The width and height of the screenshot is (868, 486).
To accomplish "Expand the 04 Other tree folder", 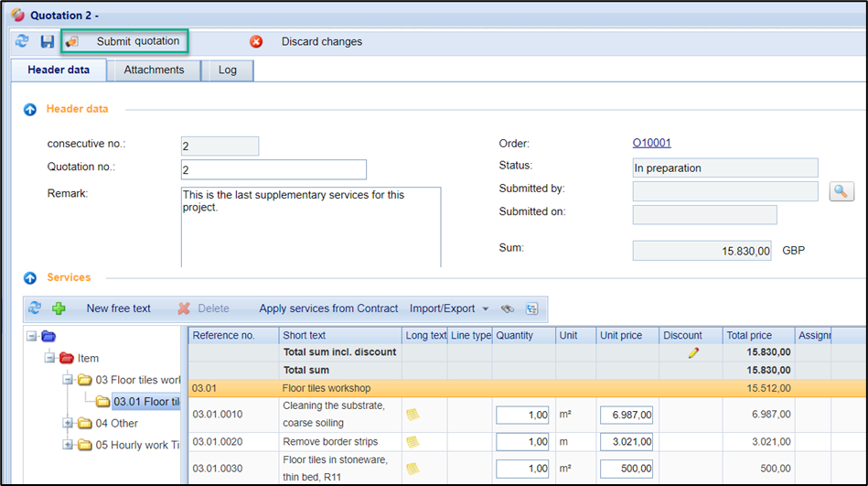I will coord(68,423).
